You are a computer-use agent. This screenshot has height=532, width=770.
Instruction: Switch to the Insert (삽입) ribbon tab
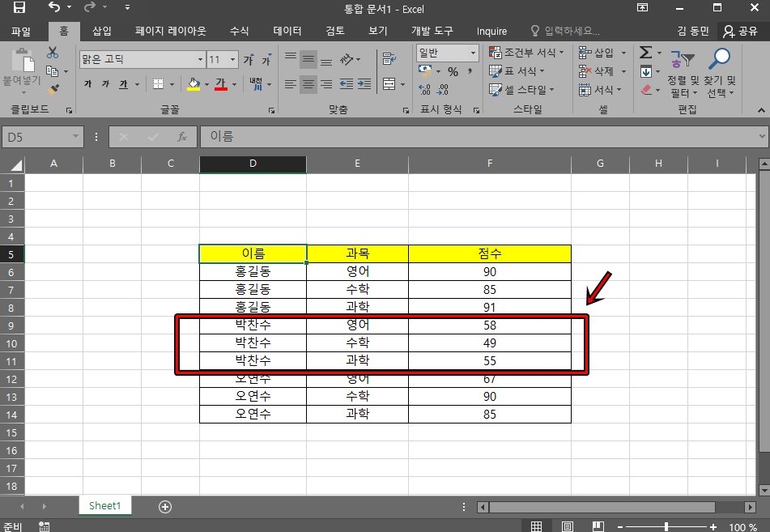point(102,31)
